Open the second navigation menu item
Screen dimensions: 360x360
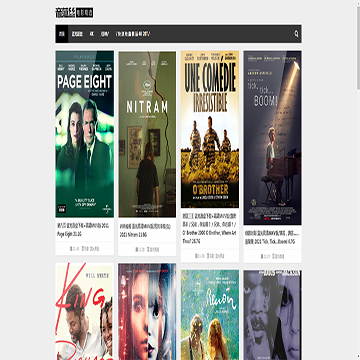tap(77, 34)
